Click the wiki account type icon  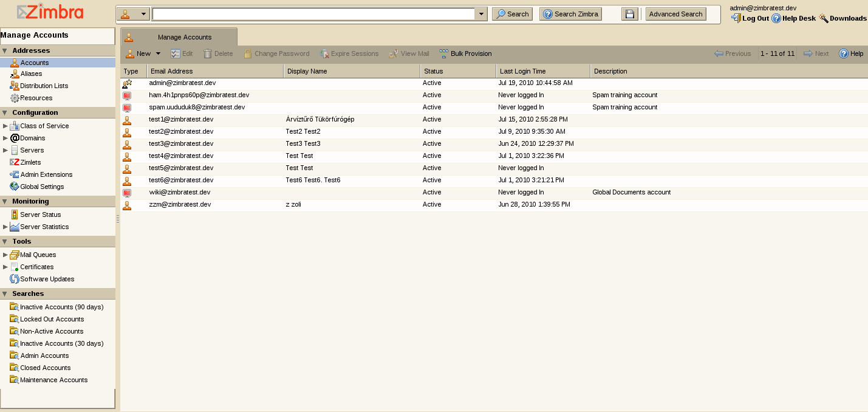tap(127, 193)
